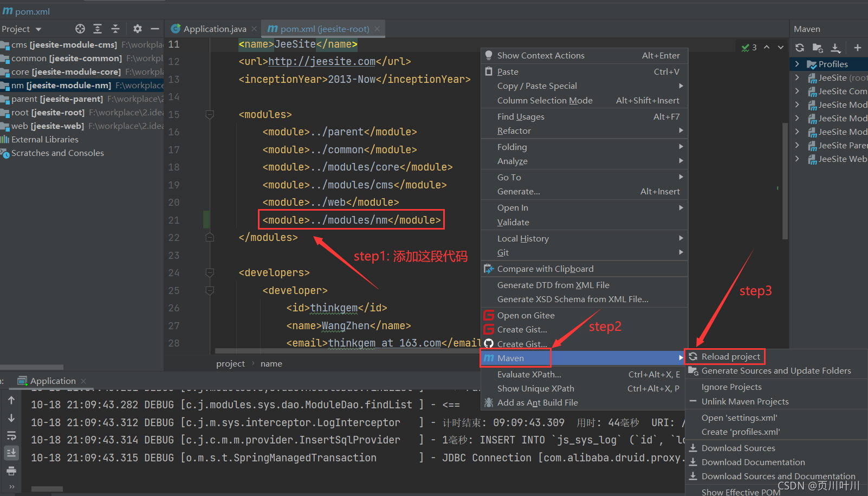Click Paste in the context menu
This screenshot has width=868, height=496.
click(x=584, y=71)
